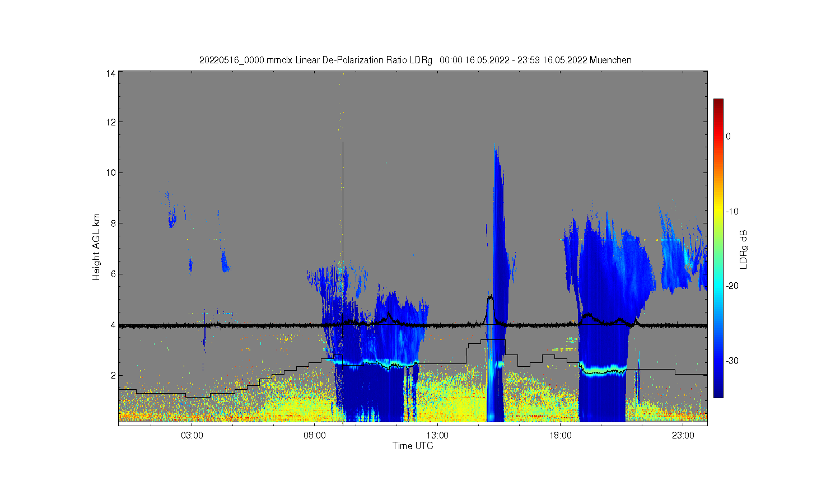This screenshot has height=504, width=840.
Task: Click the 'LDRg dB' colorbar label
Action: pyautogui.click(x=744, y=249)
